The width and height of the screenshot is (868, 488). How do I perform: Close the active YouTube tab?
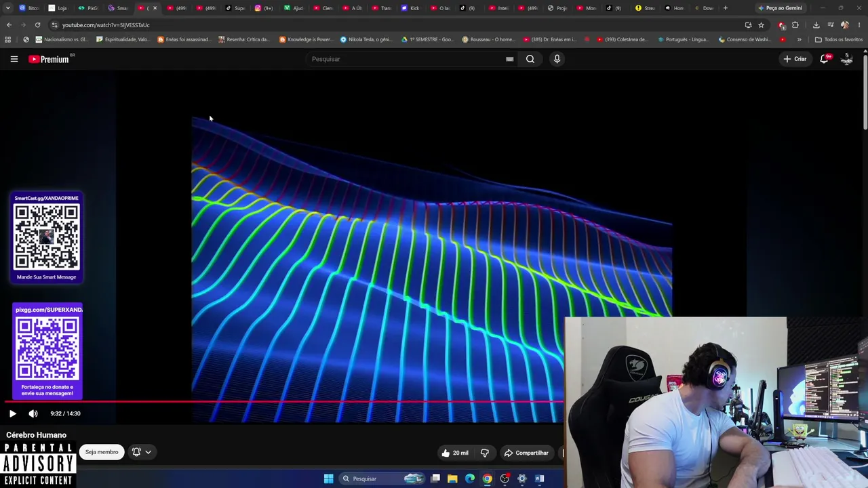(x=155, y=8)
